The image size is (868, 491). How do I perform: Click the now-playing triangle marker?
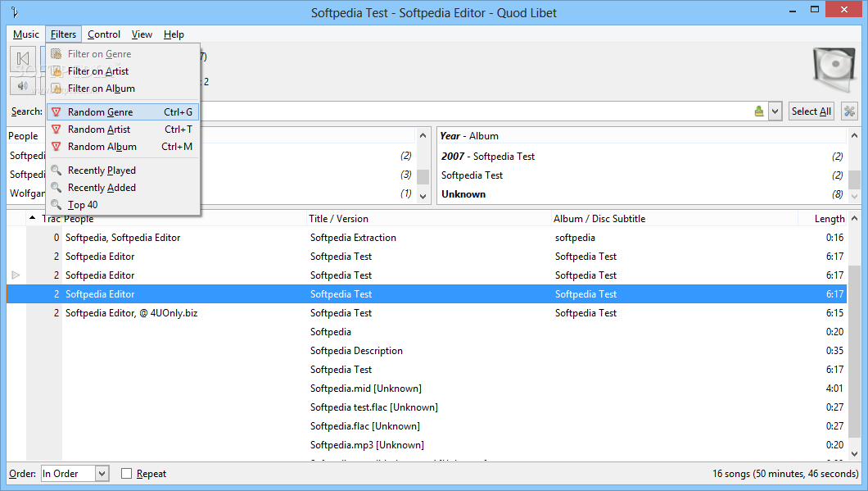click(x=16, y=275)
